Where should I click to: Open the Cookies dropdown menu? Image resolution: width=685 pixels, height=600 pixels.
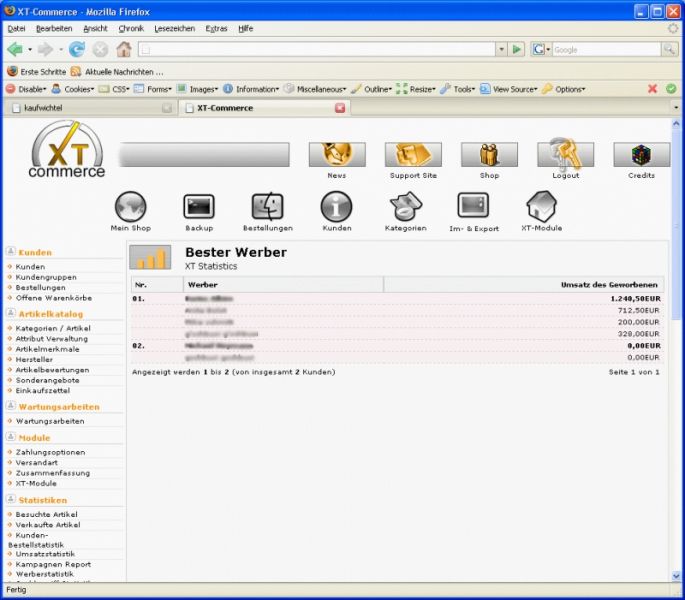[73, 89]
